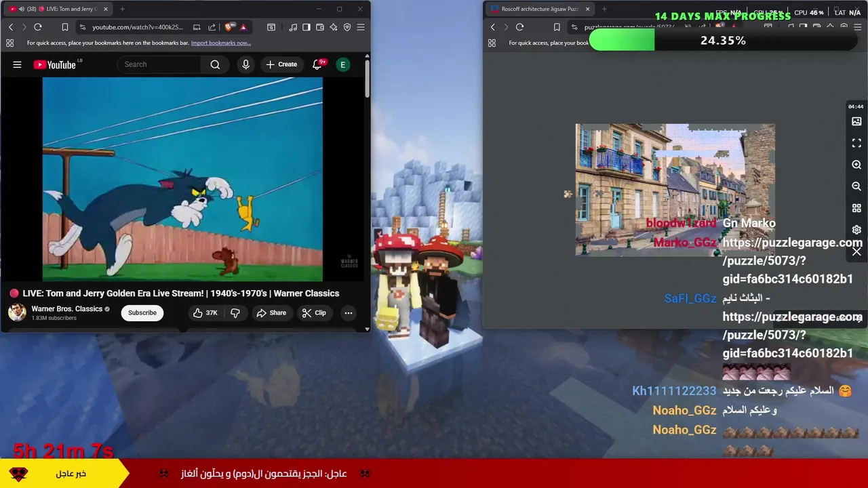Open the Import bookmarks now link
The height and width of the screenshot is (488, 868).
coord(220,43)
